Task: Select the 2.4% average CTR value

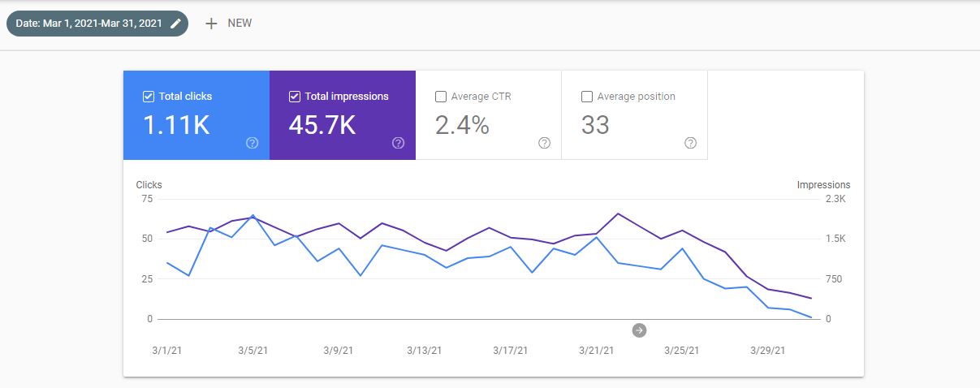Action: point(462,125)
